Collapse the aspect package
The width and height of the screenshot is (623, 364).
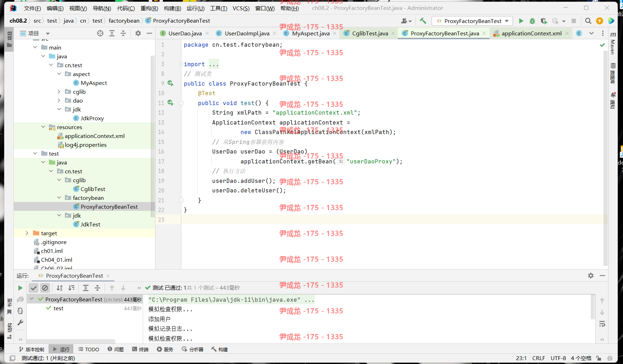[x=59, y=74]
